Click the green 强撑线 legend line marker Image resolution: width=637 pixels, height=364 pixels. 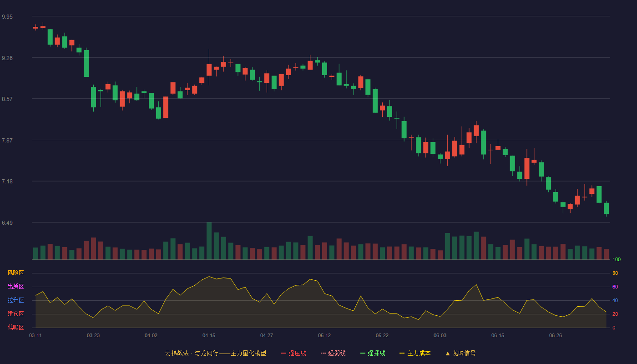point(363,353)
